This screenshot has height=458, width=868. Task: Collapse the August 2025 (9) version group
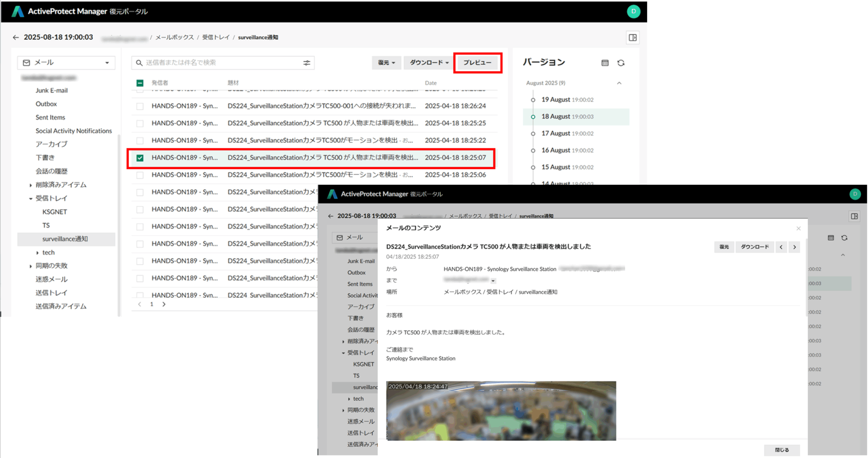(619, 83)
